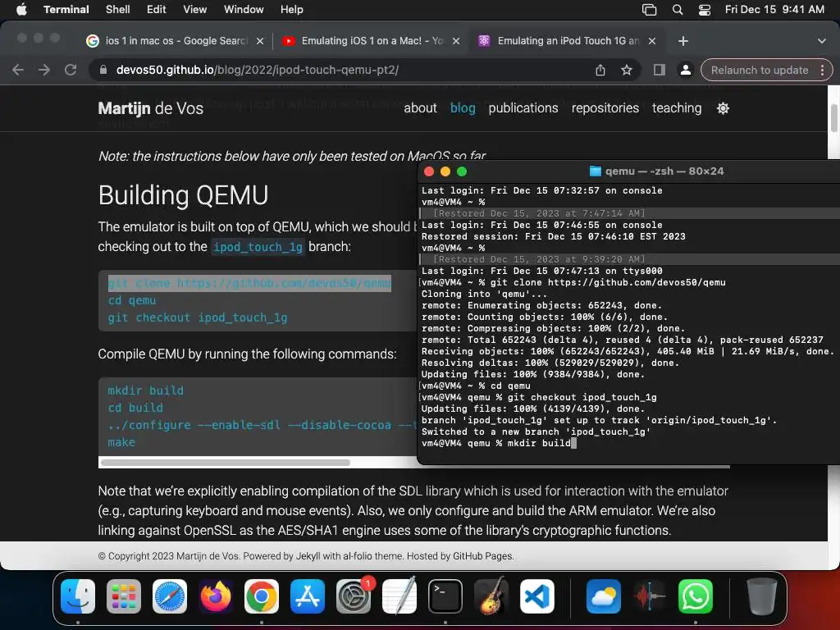The image size is (840, 630).
Task: Open the Help menu
Action: click(292, 9)
